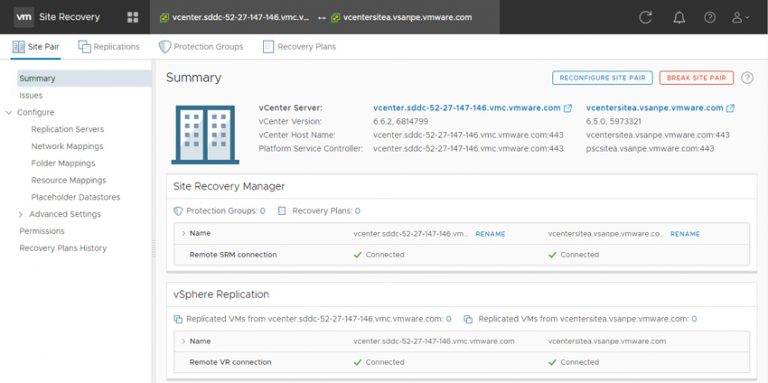
Task: Click Remote VR connection label
Action: pyautogui.click(x=230, y=362)
